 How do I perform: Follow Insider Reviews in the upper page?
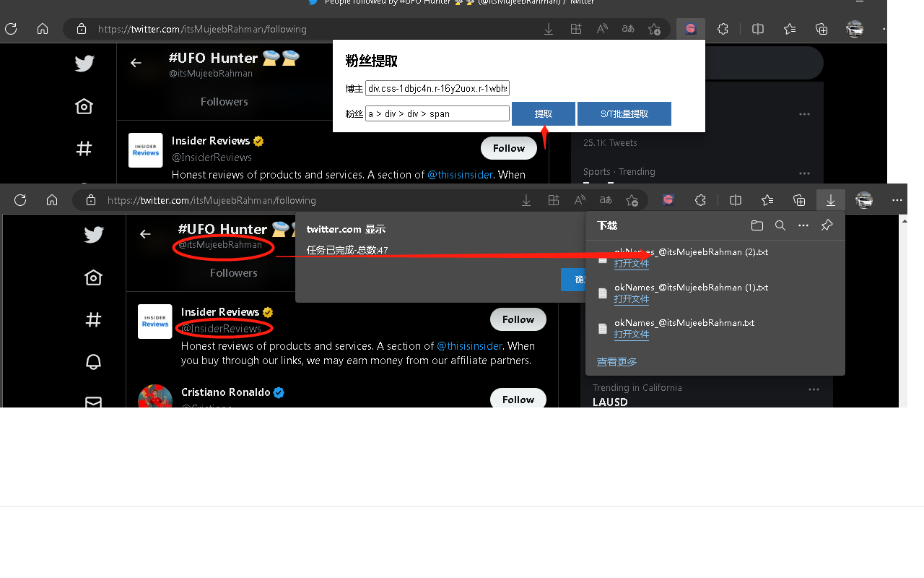click(509, 148)
